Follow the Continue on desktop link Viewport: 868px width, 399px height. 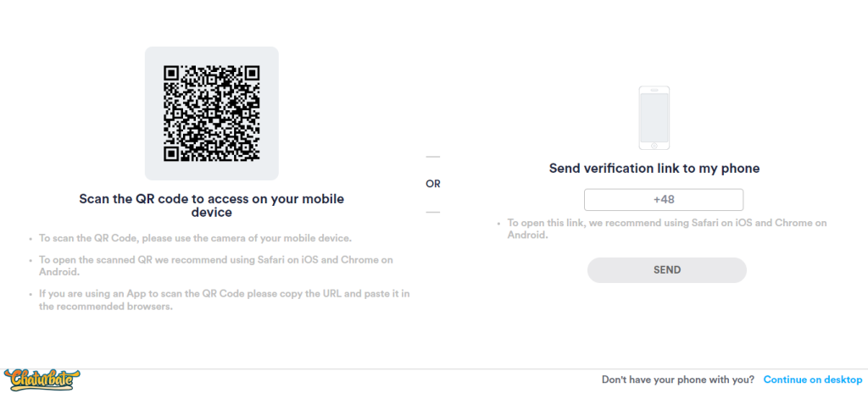(x=811, y=380)
